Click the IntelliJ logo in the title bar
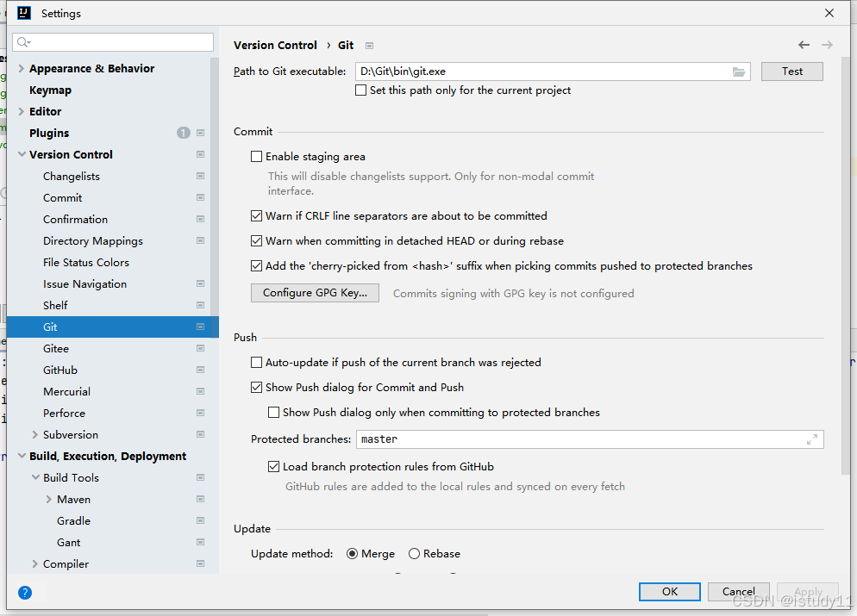 point(24,13)
